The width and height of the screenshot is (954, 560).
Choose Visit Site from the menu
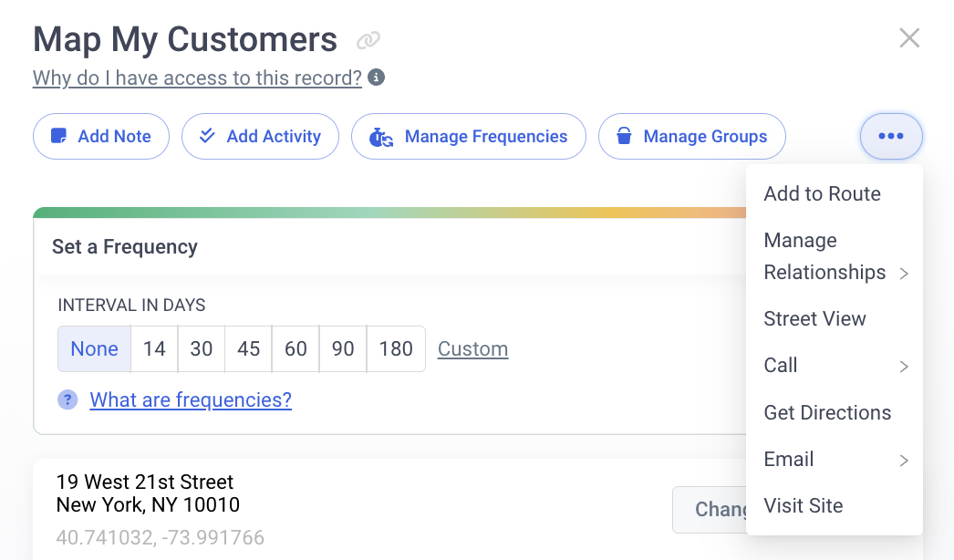(835, 506)
